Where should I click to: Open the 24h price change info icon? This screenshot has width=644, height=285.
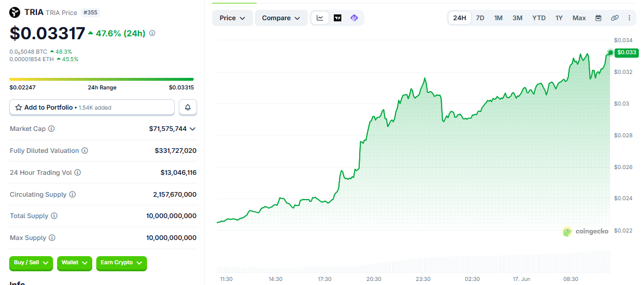tap(152, 33)
